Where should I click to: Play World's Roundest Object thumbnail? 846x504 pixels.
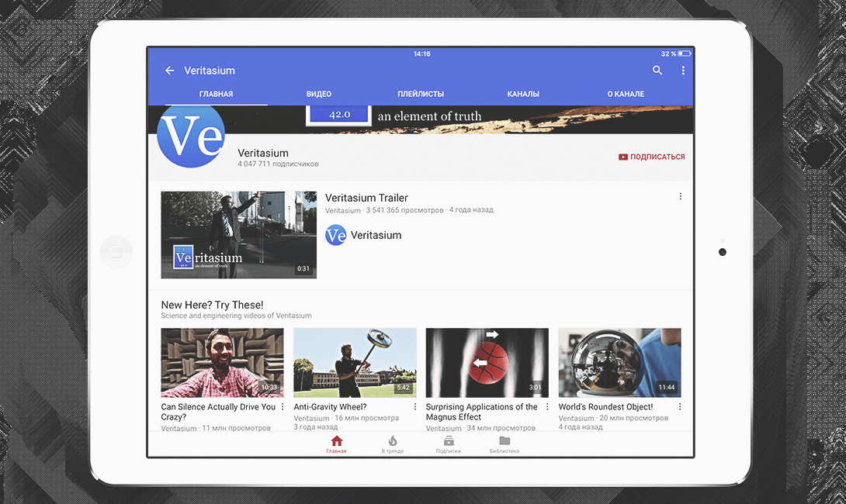[620, 363]
